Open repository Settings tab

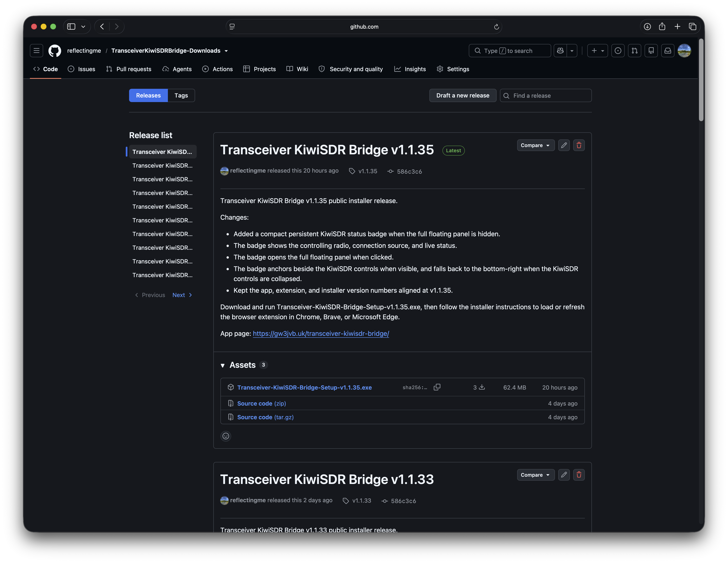(453, 69)
